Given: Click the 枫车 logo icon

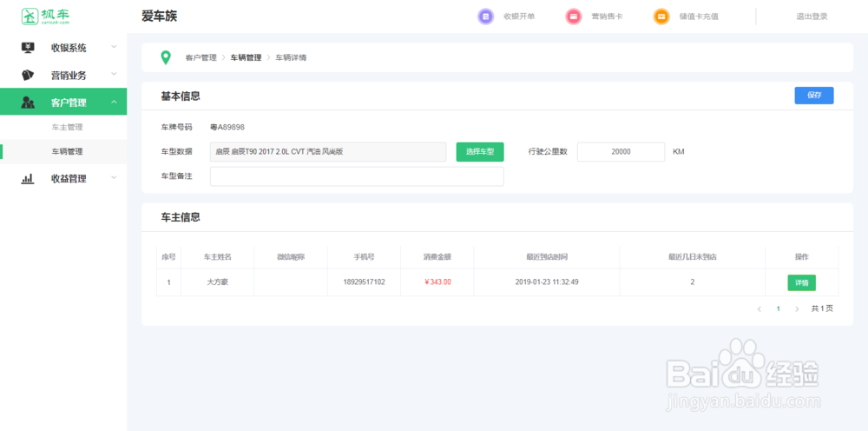Looking at the screenshot, I should click(30, 16).
